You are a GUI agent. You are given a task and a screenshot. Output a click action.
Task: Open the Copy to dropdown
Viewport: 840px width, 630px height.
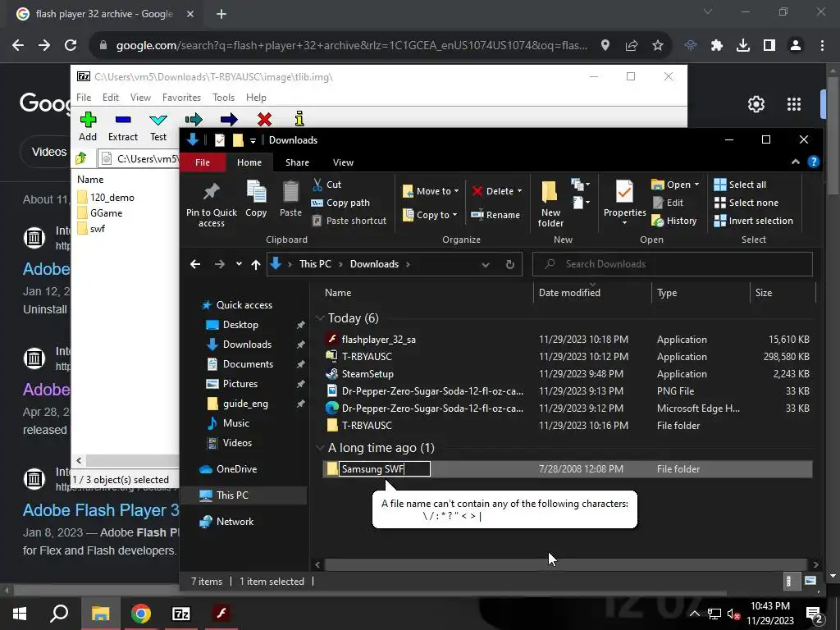pyautogui.click(x=430, y=215)
